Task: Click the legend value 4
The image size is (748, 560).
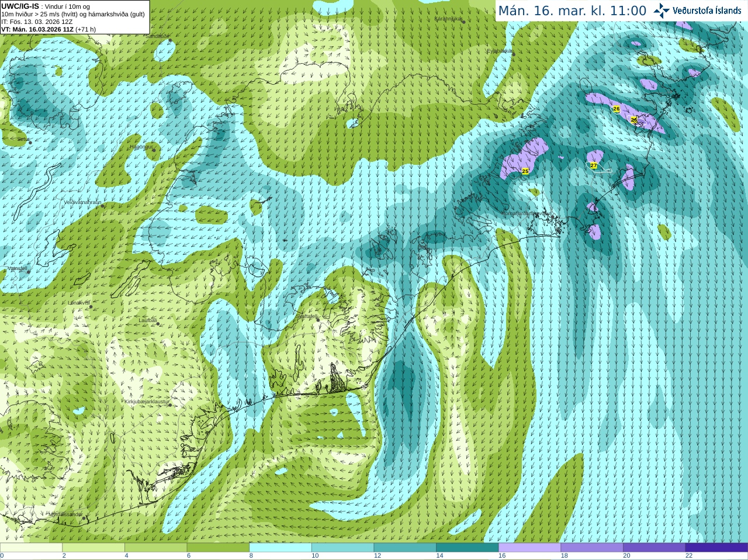Action: pyautogui.click(x=126, y=556)
